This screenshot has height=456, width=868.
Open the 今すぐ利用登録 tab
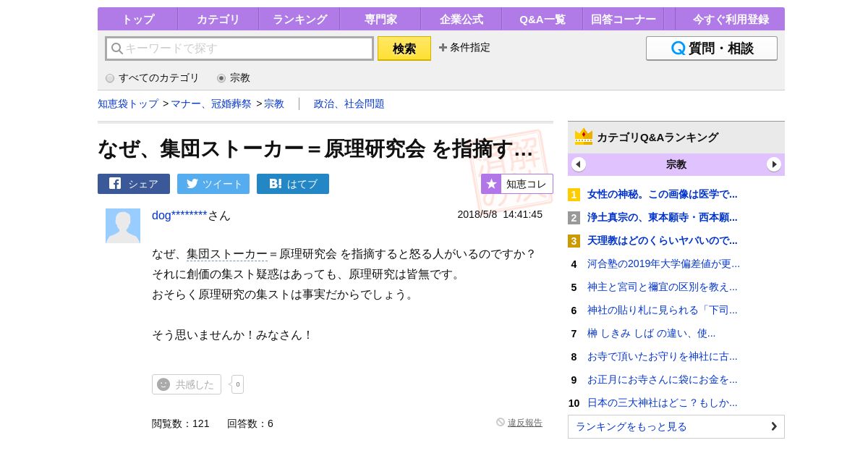click(x=730, y=19)
